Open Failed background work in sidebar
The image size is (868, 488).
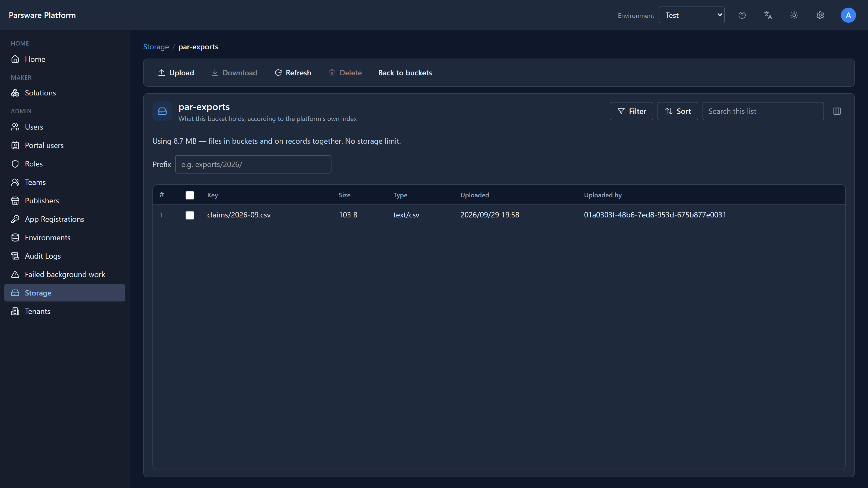[x=65, y=274]
